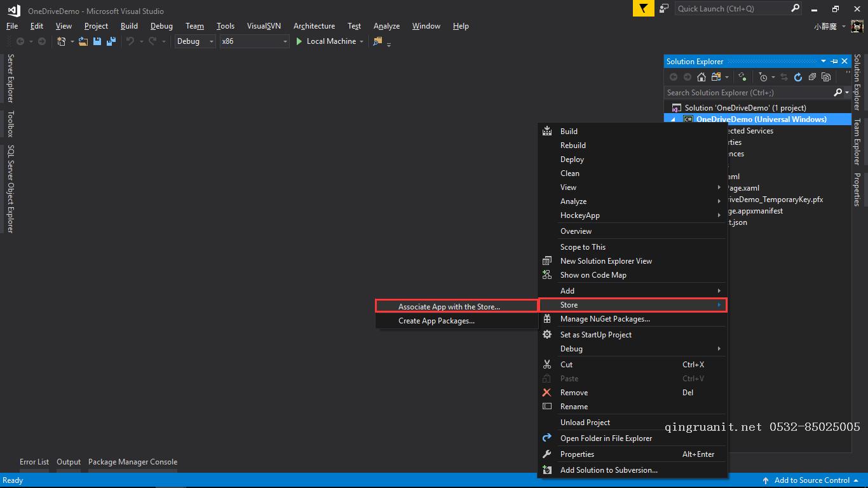Click the Build icon in the context menu
868x488 pixels.
pyautogui.click(x=546, y=132)
